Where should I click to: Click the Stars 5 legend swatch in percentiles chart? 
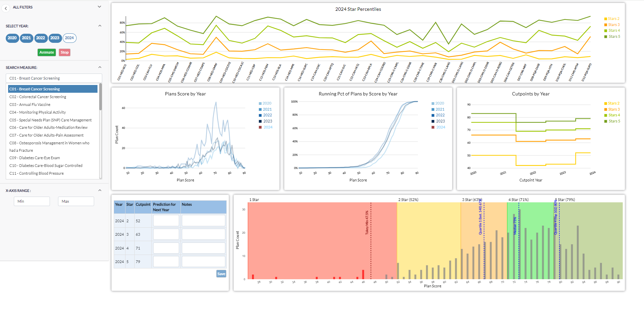(x=606, y=37)
